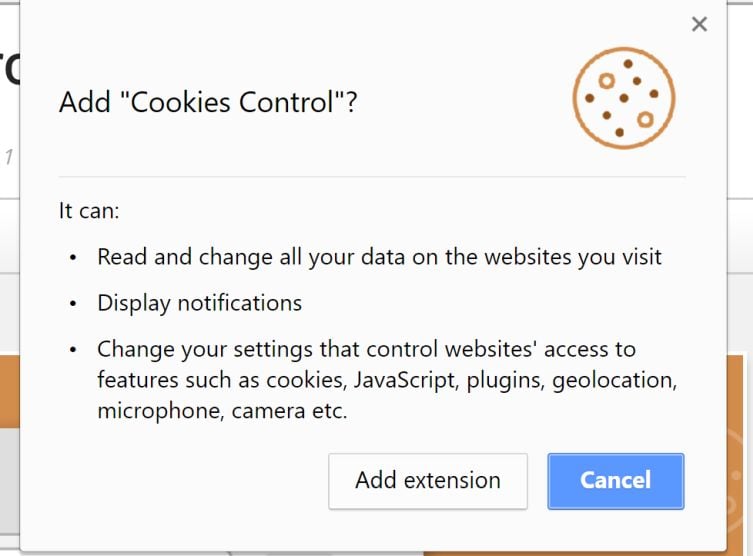Click the bullet dot before Read and change
The height and width of the screenshot is (556, 753).
point(73,258)
